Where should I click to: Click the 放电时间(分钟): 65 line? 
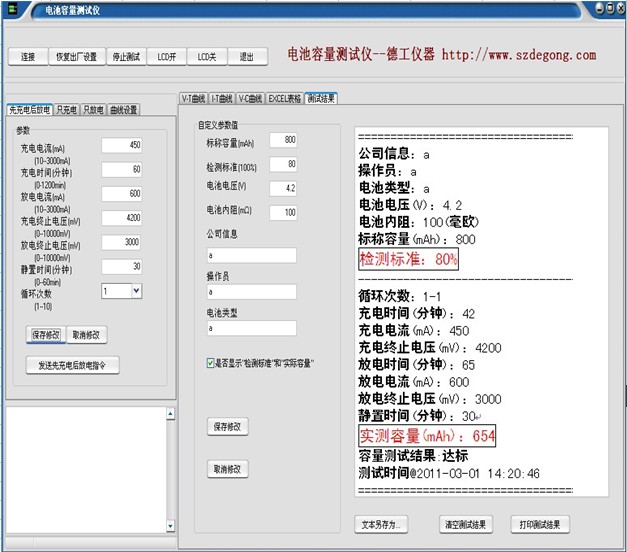pyautogui.click(x=417, y=365)
